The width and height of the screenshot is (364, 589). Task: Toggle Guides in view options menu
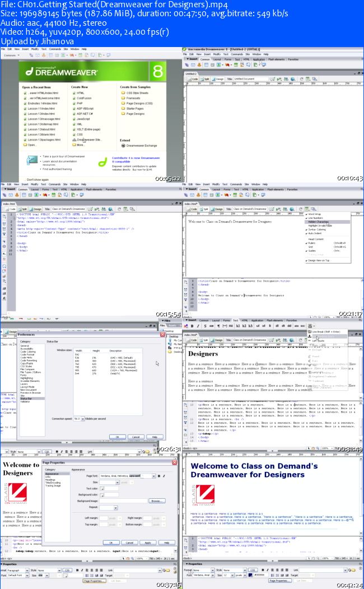pos(327,251)
